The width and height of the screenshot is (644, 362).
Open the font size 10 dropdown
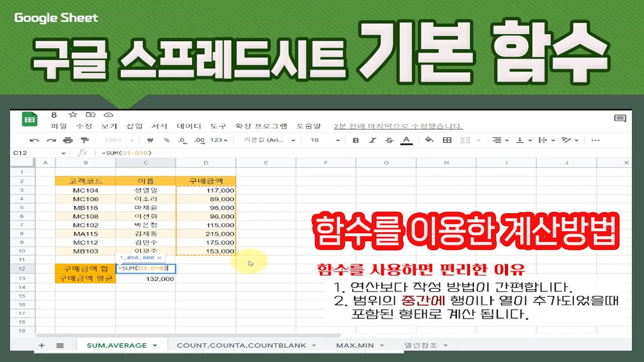coord(325,140)
